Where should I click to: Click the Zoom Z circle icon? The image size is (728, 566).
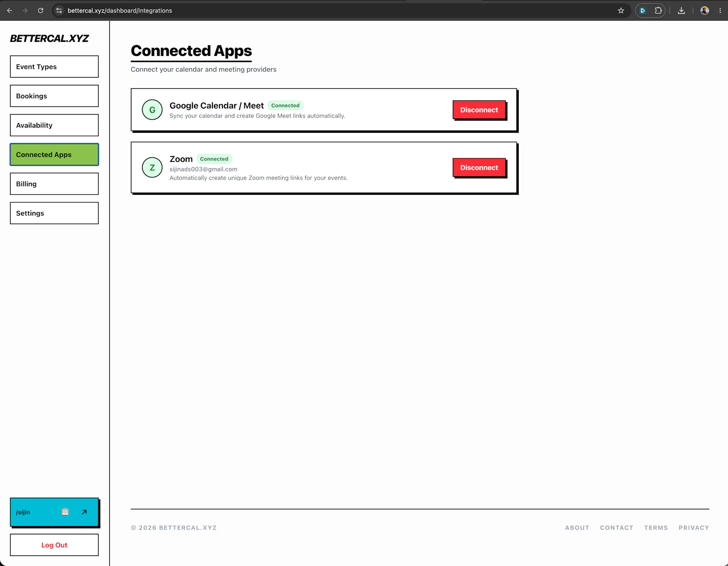152,168
